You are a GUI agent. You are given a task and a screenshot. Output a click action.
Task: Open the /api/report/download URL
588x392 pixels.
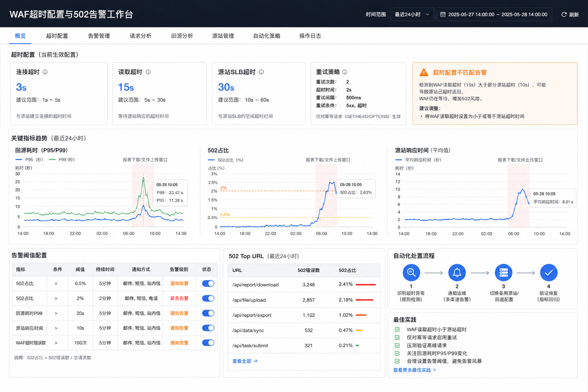[255, 285]
